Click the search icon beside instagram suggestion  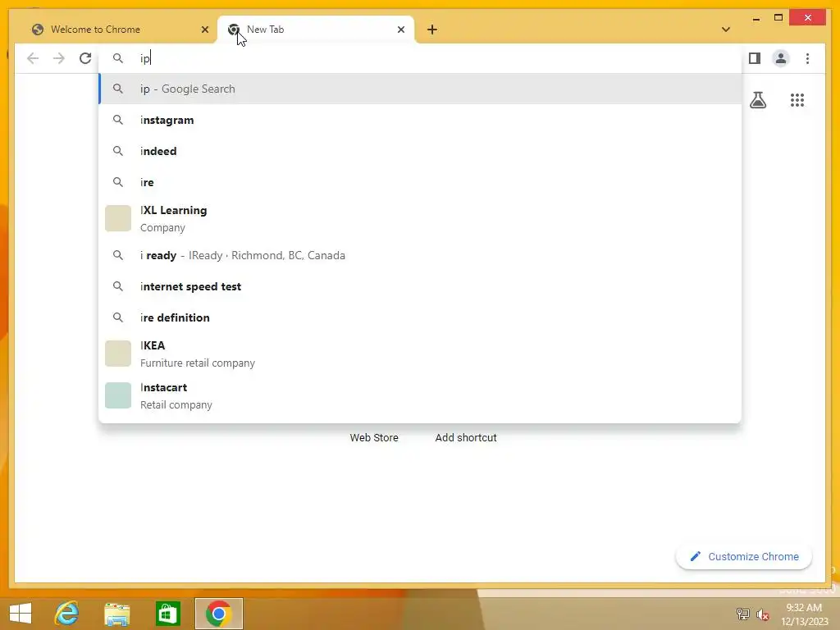click(x=118, y=120)
